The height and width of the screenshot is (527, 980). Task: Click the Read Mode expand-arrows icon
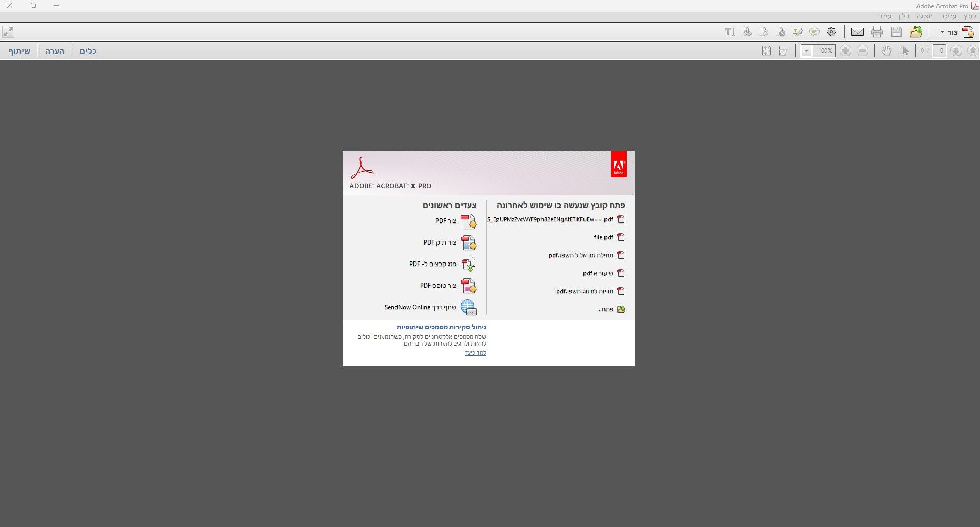(x=8, y=32)
